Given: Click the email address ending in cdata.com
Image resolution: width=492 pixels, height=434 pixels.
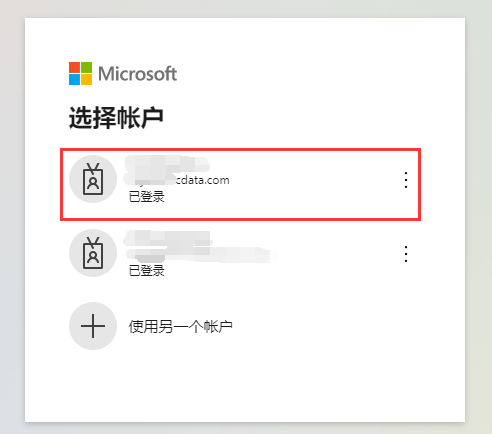Looking at the screenshot, I should tap(177, 180).
